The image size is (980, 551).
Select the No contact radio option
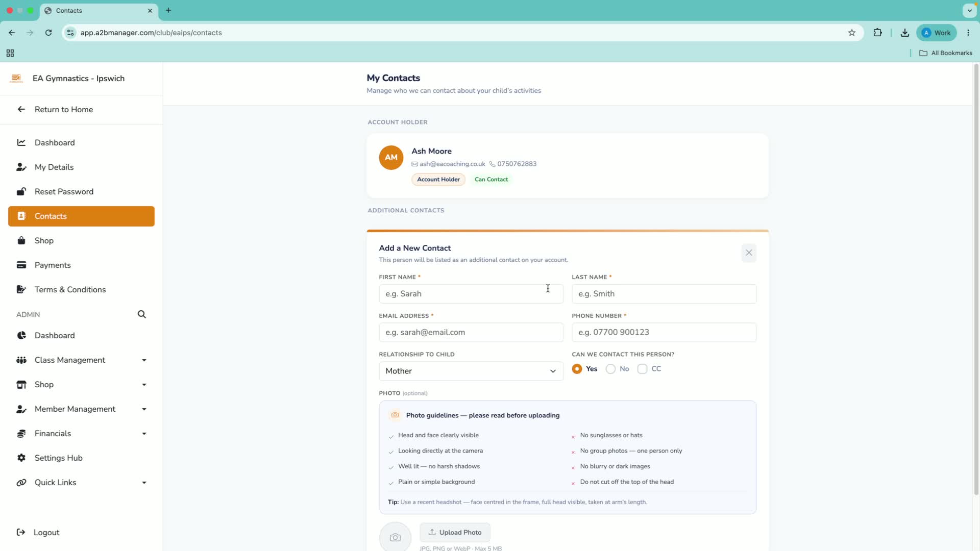(x=610, y=369)
